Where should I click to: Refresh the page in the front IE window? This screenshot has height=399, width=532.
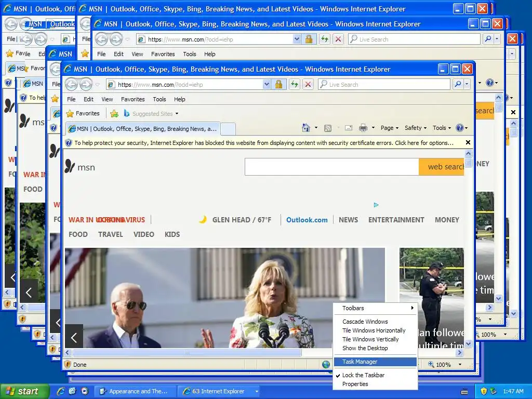[x=295, y=84]
